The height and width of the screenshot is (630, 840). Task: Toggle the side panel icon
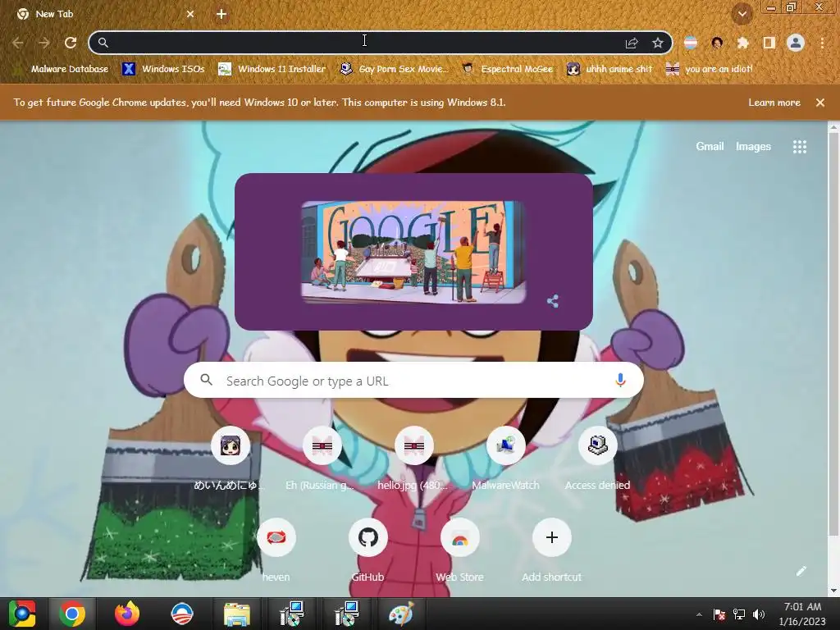pos(769,43)
